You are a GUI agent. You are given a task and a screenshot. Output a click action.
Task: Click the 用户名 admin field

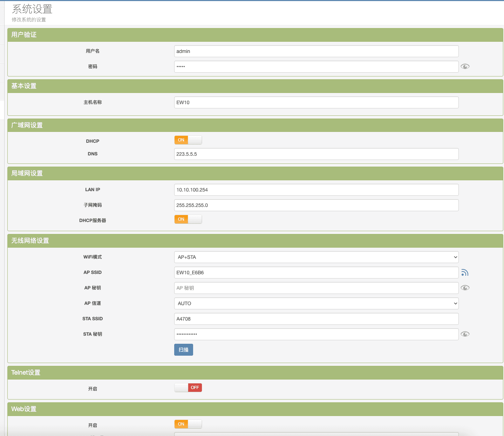pos(316,51)
